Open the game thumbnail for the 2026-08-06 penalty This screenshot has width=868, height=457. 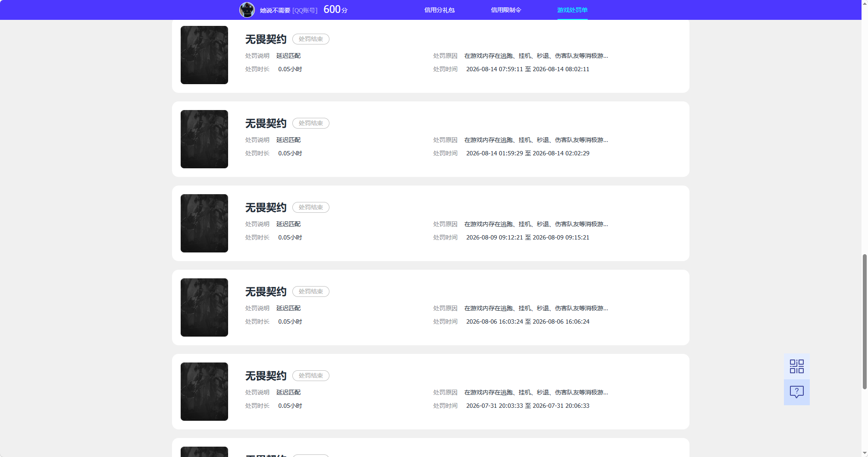tap(204, 307)
